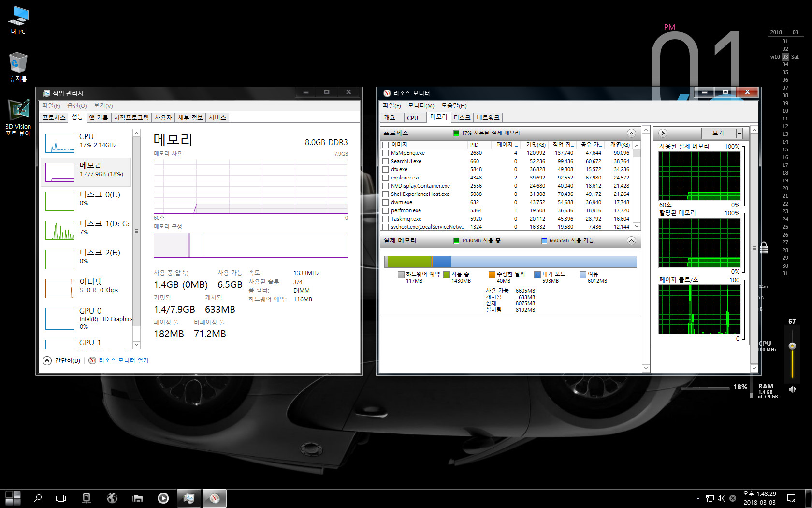
Task: Open File Explorer icon on taskbar
Action: [x=138, y=498]
